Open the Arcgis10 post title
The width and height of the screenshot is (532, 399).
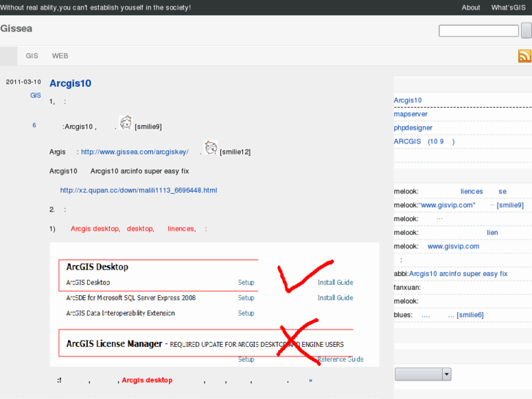point(70,83)
